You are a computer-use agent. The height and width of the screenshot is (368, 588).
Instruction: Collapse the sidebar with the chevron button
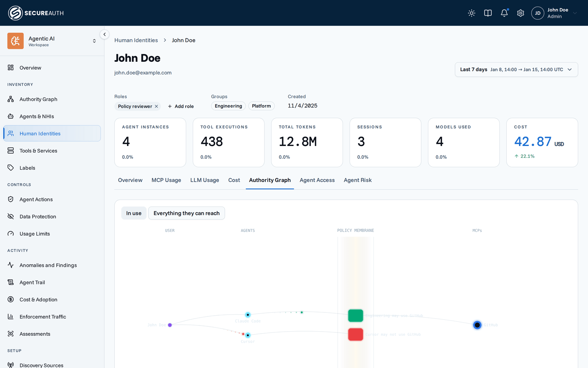pos(105,34)
